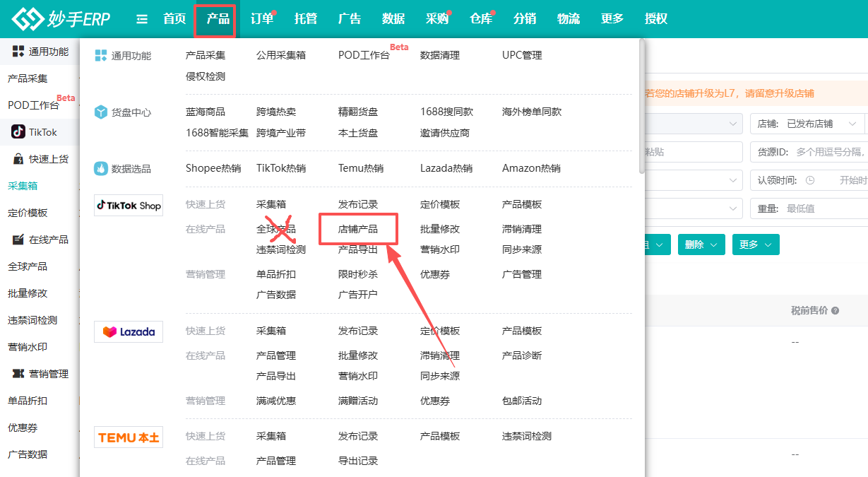
Task: Open 店铺产品 under TikTok Shop
Action: 358,229
